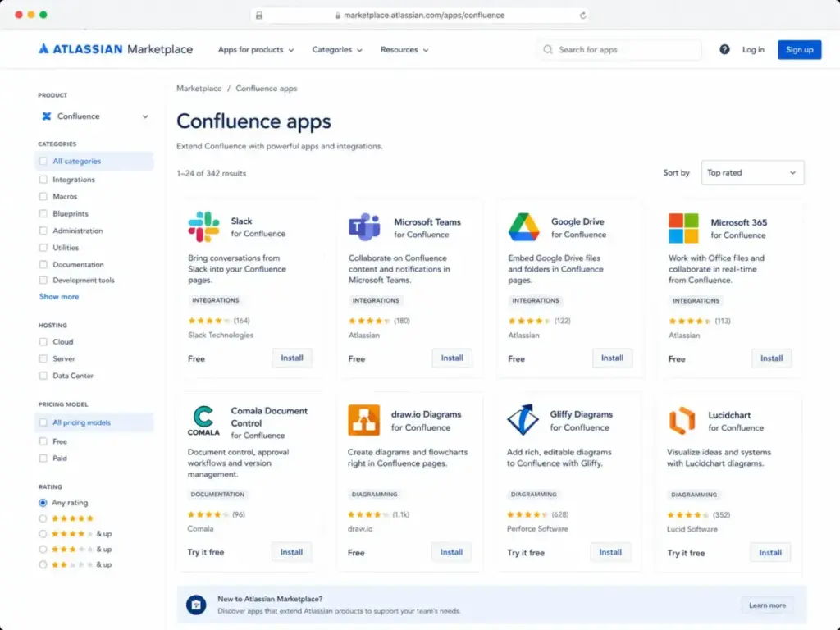Viewport: 840px width, 630px height.
Task: Focus the Search for apps field
Action: pyautogui.click(x=620, y=49)
